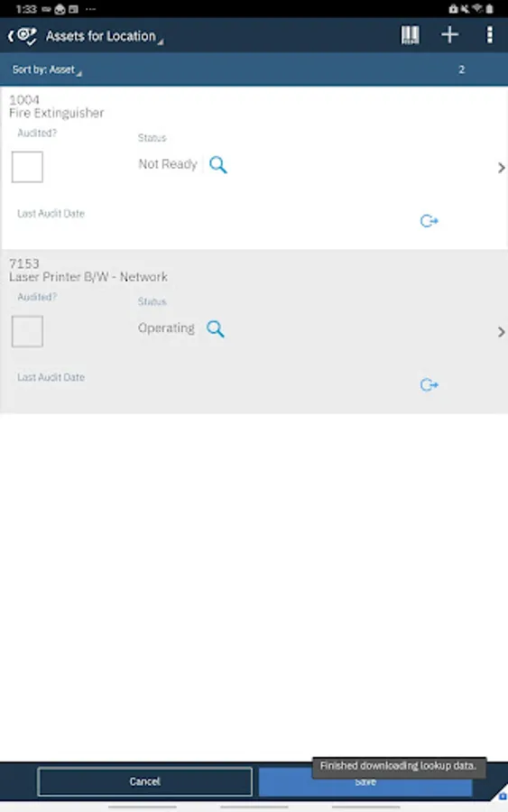
Task: Tap transfer icon for asset 7153
Action: (x=429, y=384)
